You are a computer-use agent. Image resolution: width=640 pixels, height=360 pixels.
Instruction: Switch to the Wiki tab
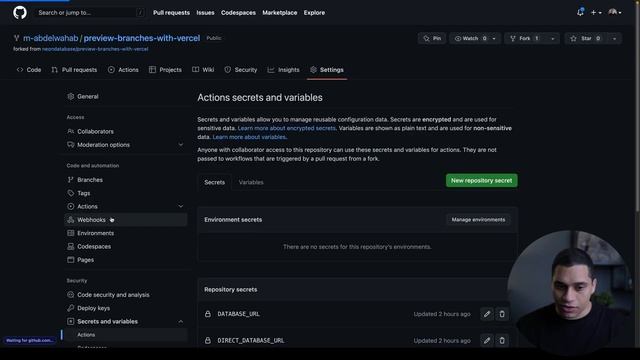[x=203, y=70]
